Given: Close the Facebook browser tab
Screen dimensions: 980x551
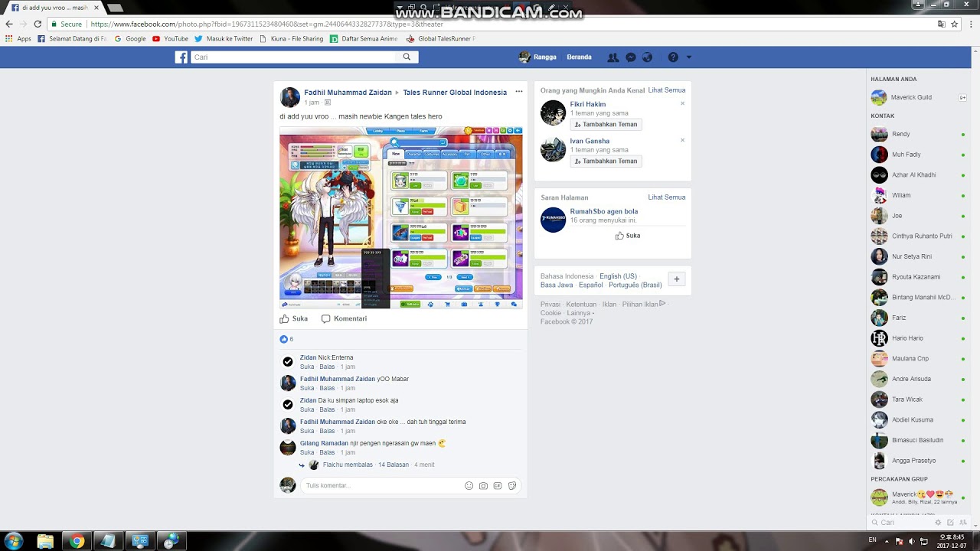Looking at the screenshot, I should click(96, 8).
